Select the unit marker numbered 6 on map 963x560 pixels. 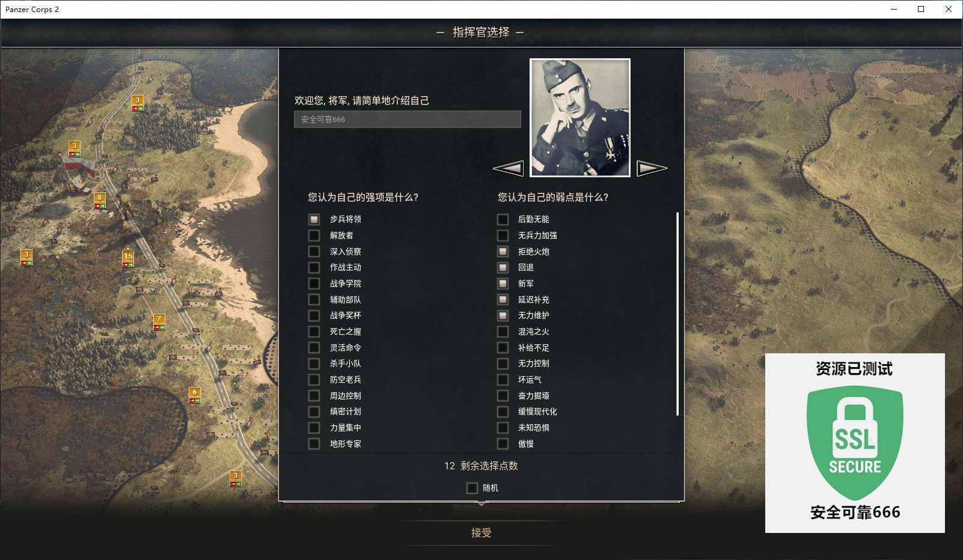tap(194, 395)
